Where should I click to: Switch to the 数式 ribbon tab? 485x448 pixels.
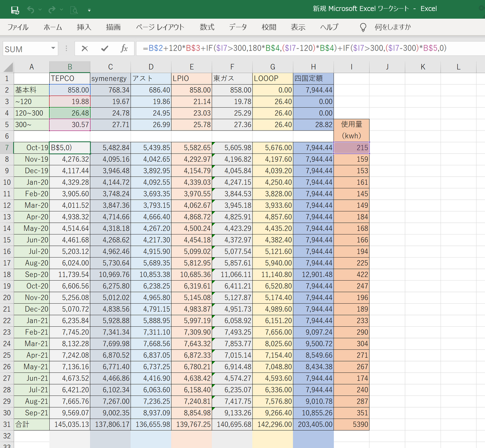tap(207, 27)
